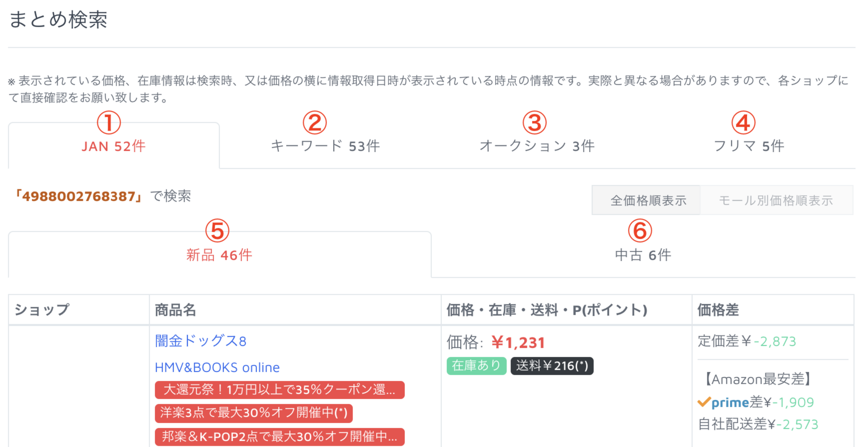
Task: Open the 闇金ドッグス8 product link
Action: [x=201, y=341]
